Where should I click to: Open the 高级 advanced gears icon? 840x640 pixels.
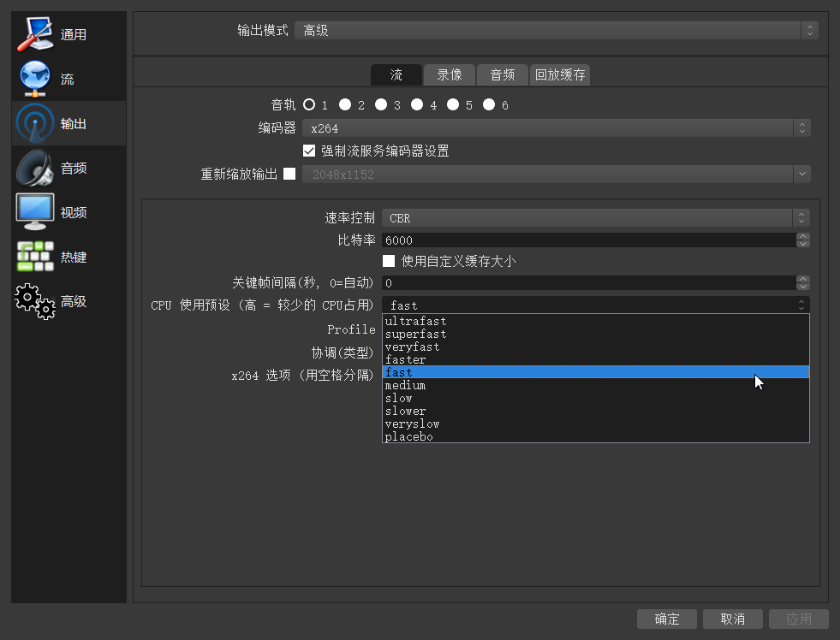click(35, 301)
